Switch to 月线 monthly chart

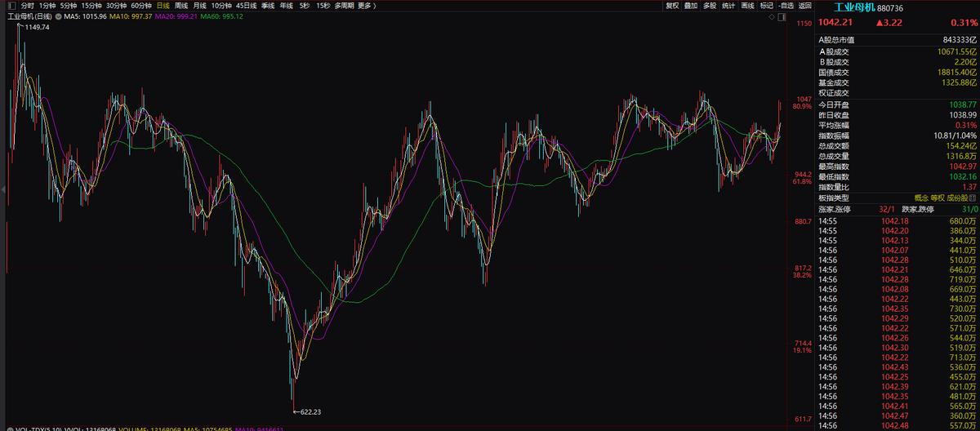199,5
